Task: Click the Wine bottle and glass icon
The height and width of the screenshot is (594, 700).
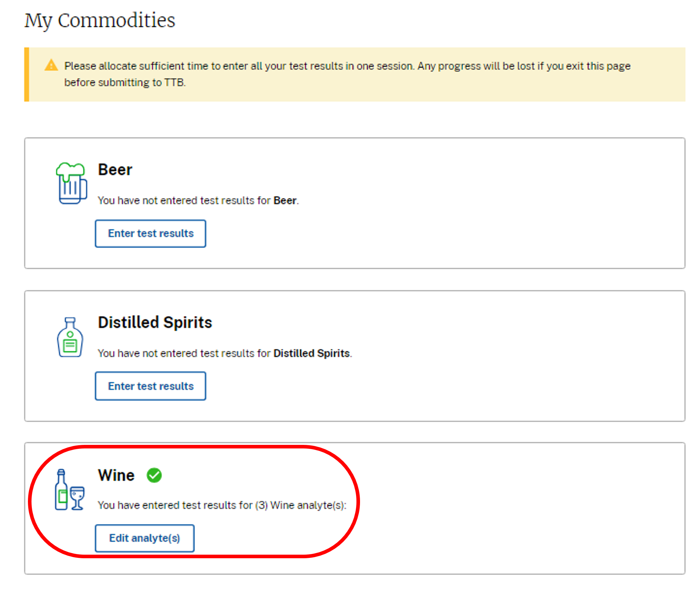Action: [70, 490]
